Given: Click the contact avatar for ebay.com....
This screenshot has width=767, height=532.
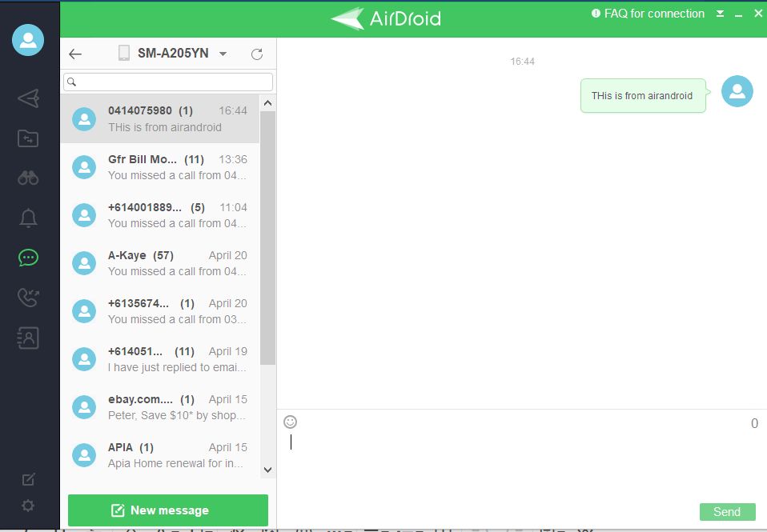Looking at the screenshot, I should pyautogui.click(x=84, y=407).
